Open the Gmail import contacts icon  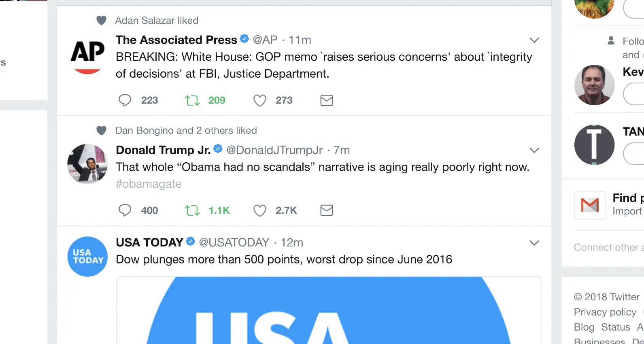tap(590, 205)
